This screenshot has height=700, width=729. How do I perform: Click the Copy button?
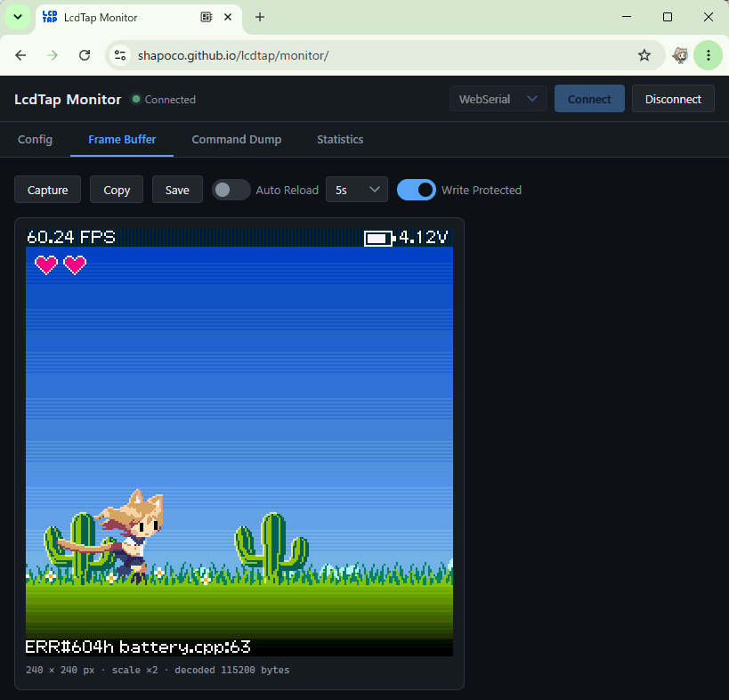pyautogui.click(x=117, y=190)
